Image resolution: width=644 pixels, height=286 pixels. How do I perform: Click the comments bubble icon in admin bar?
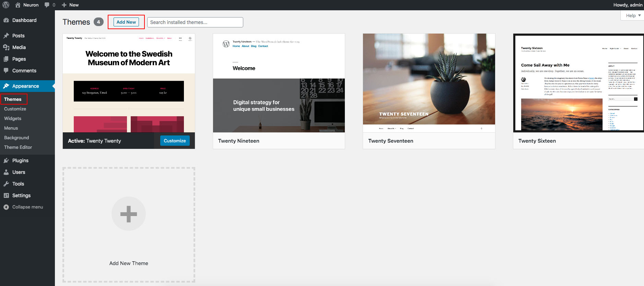[47, 5]
